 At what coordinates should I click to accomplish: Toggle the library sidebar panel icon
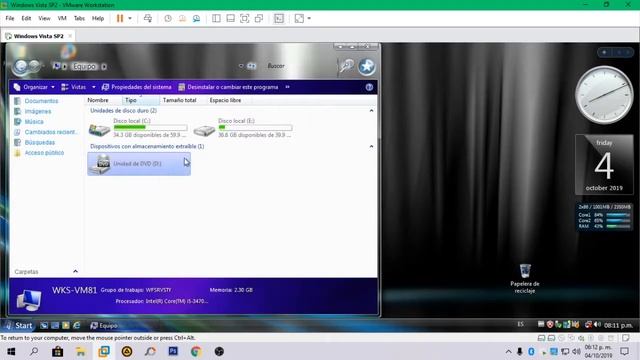(216, 18)
